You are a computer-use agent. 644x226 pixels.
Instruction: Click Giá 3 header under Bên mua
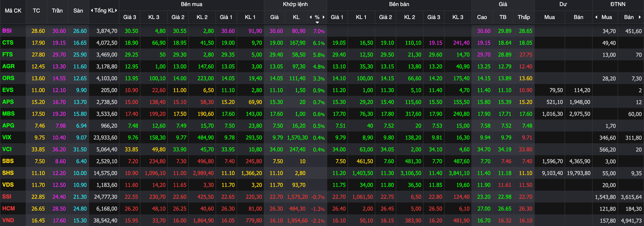(129, 17)
